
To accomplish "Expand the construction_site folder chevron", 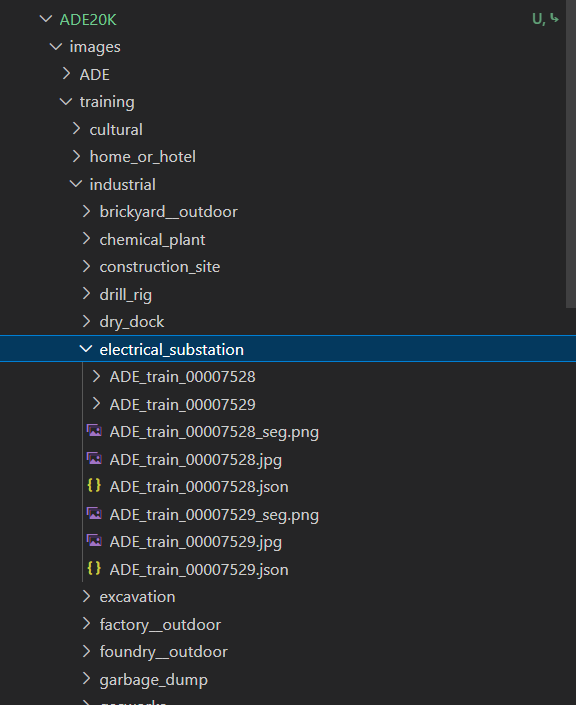I will [x=86, y=266].
